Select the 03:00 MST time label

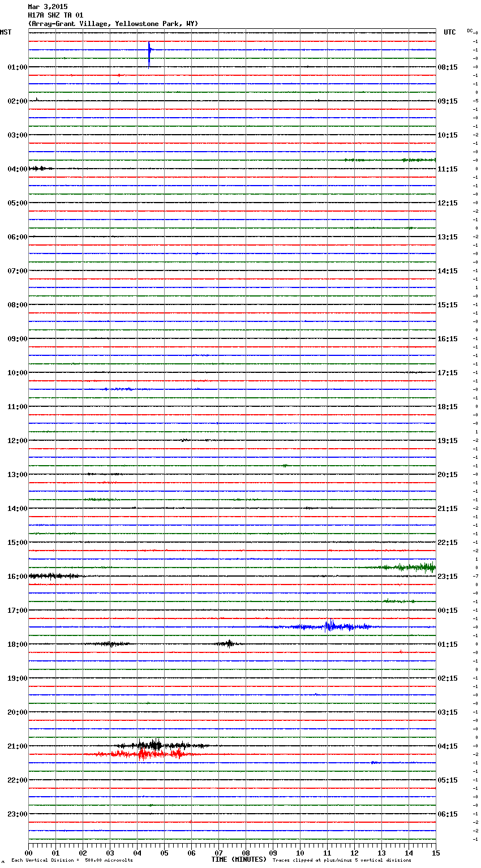18,135
